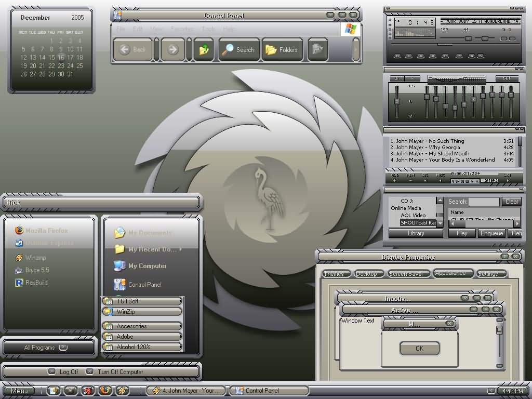Expand Alcohol 120% program folder
This screenshot has height=399, width=532.
[x=142, y=347]
